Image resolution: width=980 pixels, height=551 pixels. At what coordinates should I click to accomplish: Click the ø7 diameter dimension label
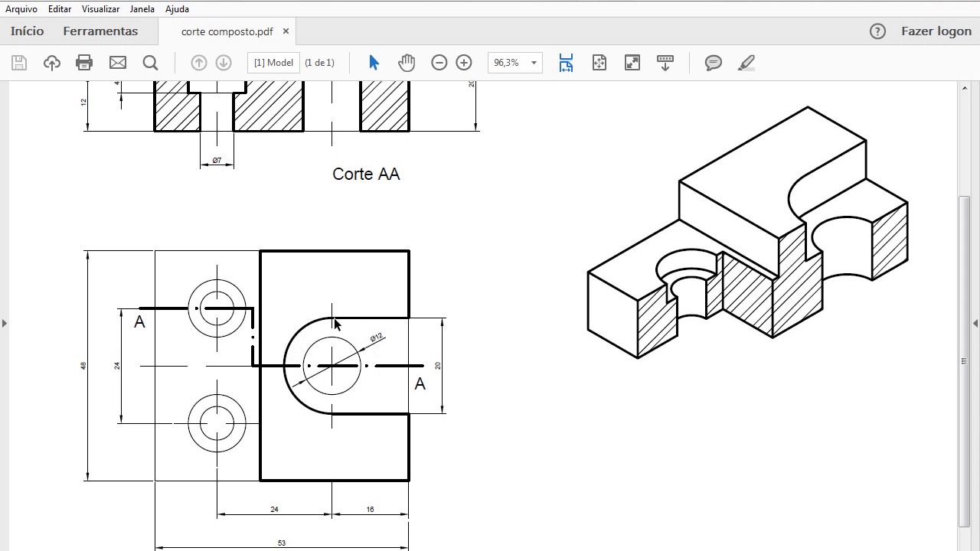coord(217,161)
